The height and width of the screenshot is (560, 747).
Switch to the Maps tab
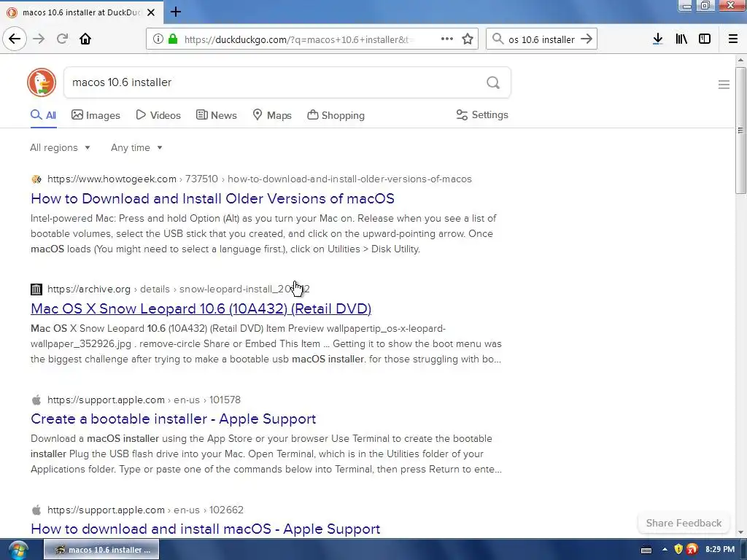272,115
